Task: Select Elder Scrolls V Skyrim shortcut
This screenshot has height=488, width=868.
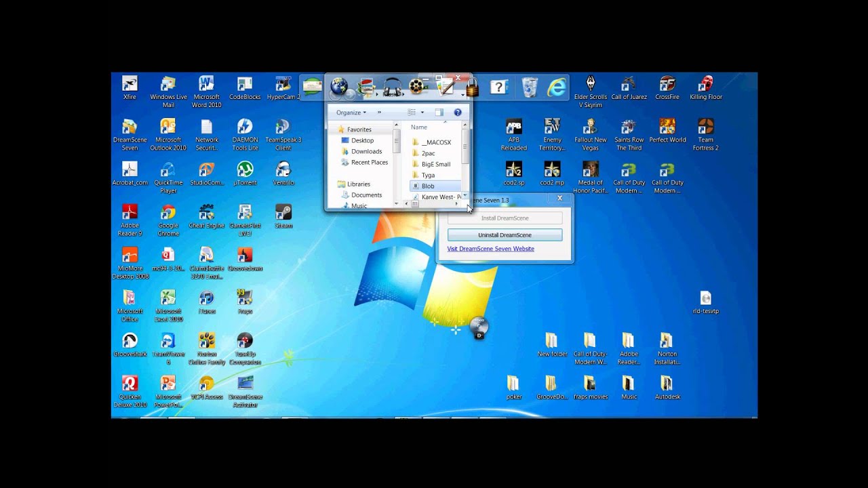Action: 590,91
